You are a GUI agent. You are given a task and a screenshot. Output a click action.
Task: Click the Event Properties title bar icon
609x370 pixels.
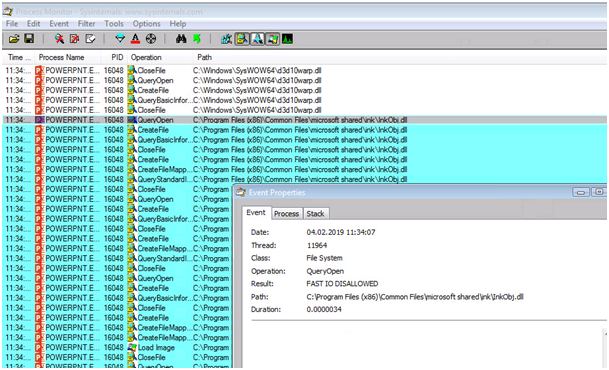coord(241,192)
